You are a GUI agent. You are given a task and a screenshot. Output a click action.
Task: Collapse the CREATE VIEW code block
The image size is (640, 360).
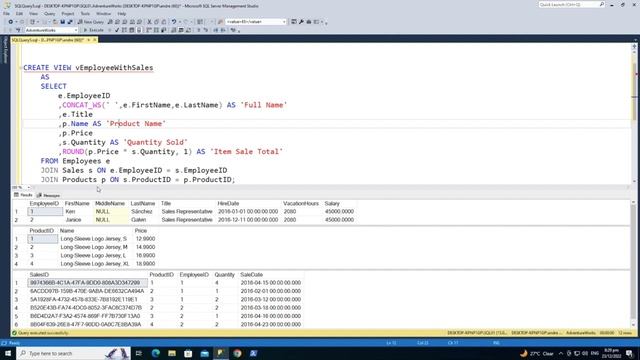[20, 68]
